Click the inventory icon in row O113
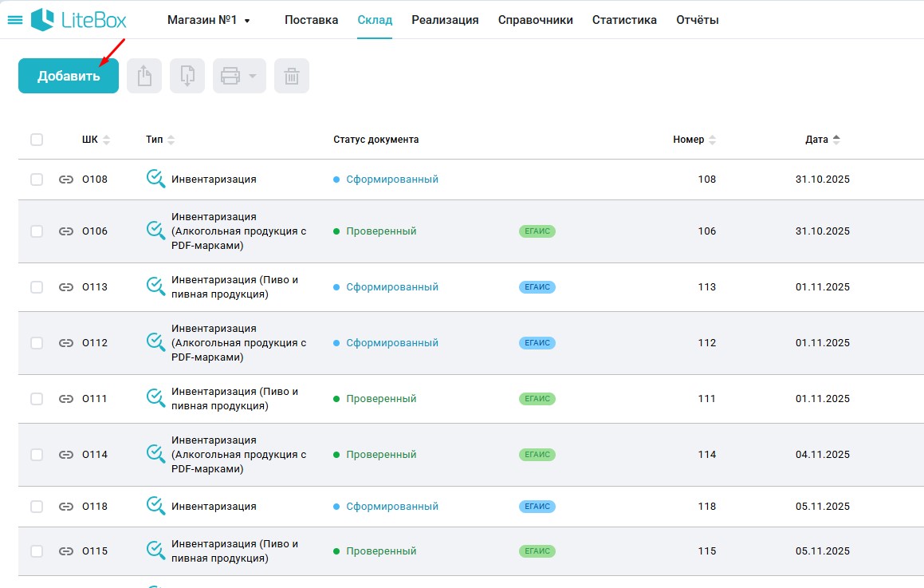The height and width of the screenshot is (588, 924). coord(155,286)
